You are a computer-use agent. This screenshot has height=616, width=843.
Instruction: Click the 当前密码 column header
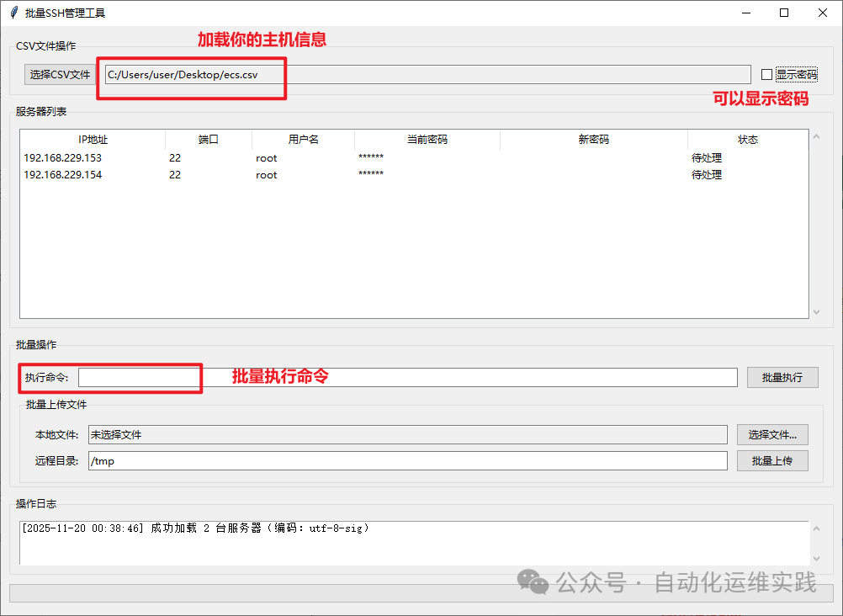click(x=427, y=140)
